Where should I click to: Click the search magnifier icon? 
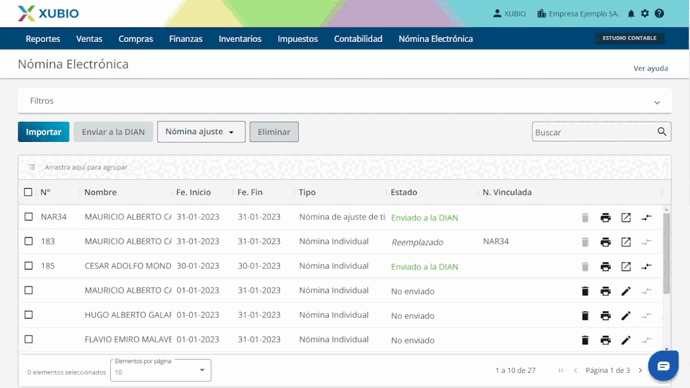662,132
